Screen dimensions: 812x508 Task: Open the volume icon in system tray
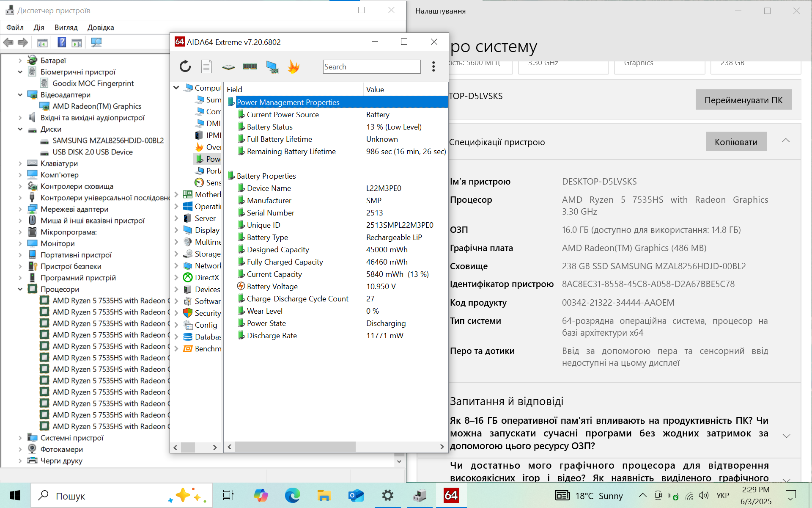pyautogui.click(x=704, y=495)
